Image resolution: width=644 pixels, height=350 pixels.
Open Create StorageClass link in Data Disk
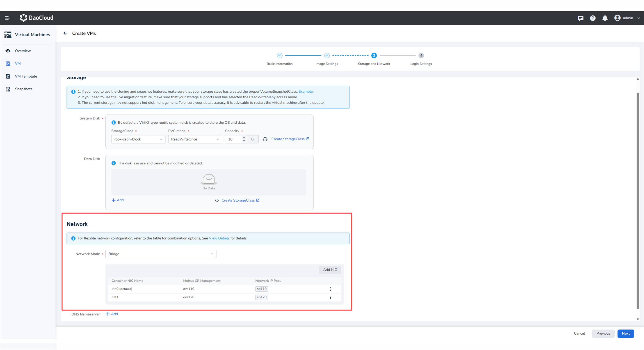[240, 200]
